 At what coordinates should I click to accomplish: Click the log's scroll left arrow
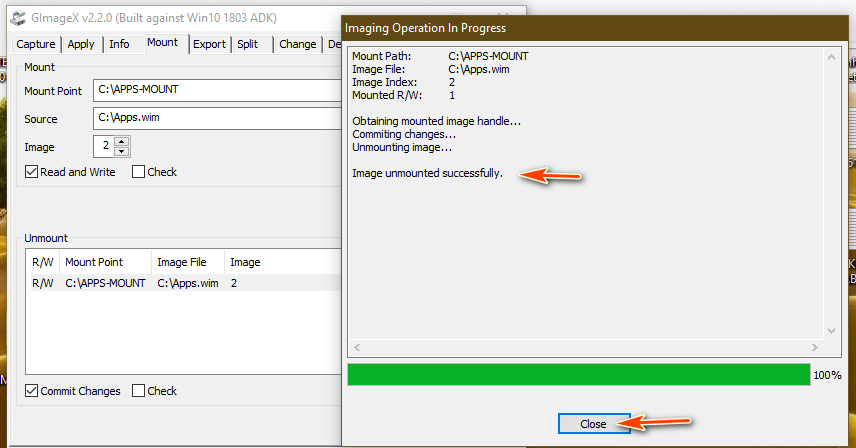357,347
